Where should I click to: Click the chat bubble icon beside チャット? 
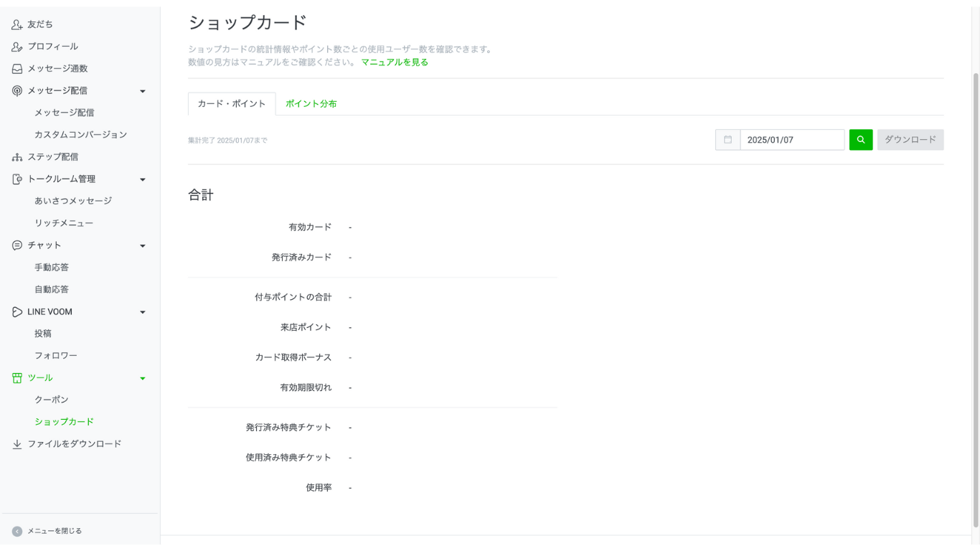17,245
